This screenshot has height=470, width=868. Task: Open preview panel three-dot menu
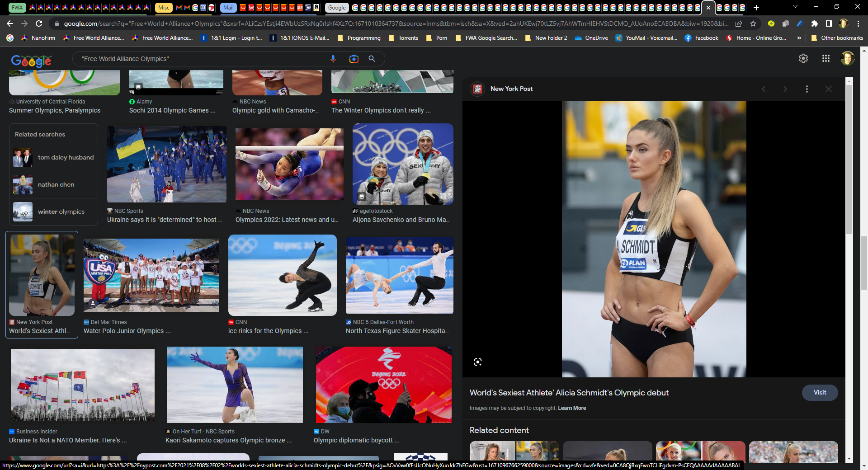(x=807, y=89)
